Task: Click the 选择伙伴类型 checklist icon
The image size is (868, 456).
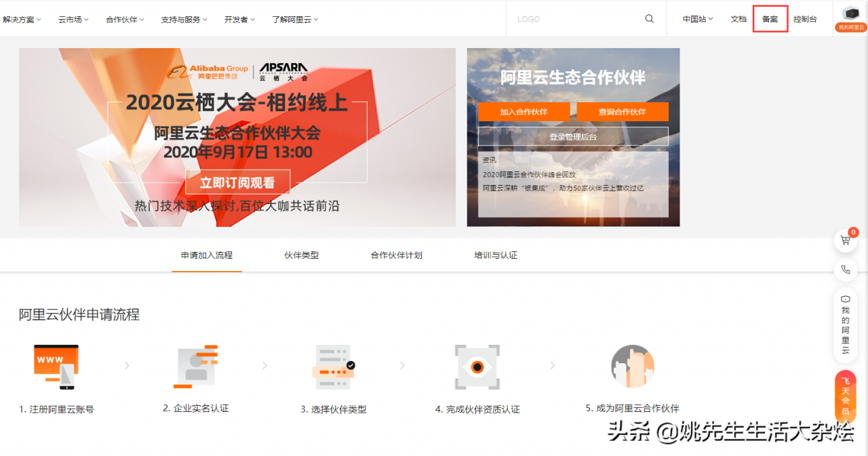Action: [334, 367]
